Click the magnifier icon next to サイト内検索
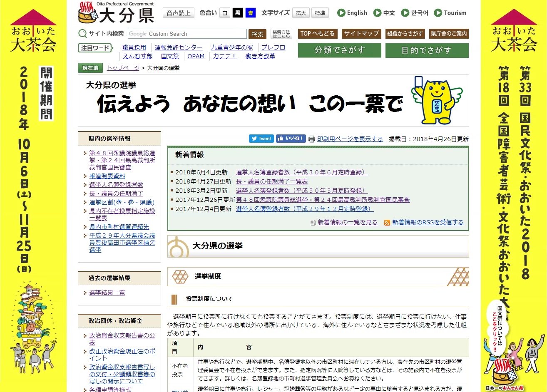This screenshot has width=547, height=392. pyautogui.click(x=82, y=33)
